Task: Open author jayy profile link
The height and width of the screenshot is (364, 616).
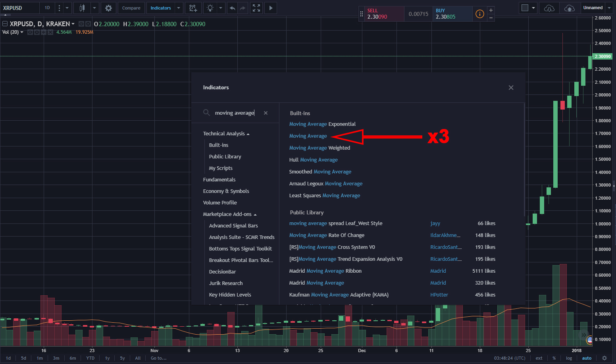Action: [x=435, y=223]
